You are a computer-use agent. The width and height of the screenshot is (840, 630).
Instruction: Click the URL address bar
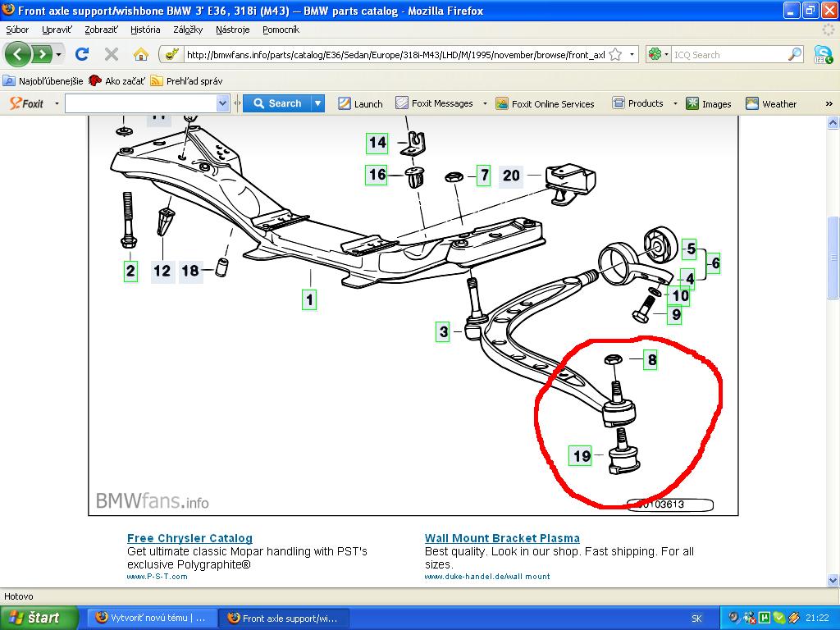(394, 55)
